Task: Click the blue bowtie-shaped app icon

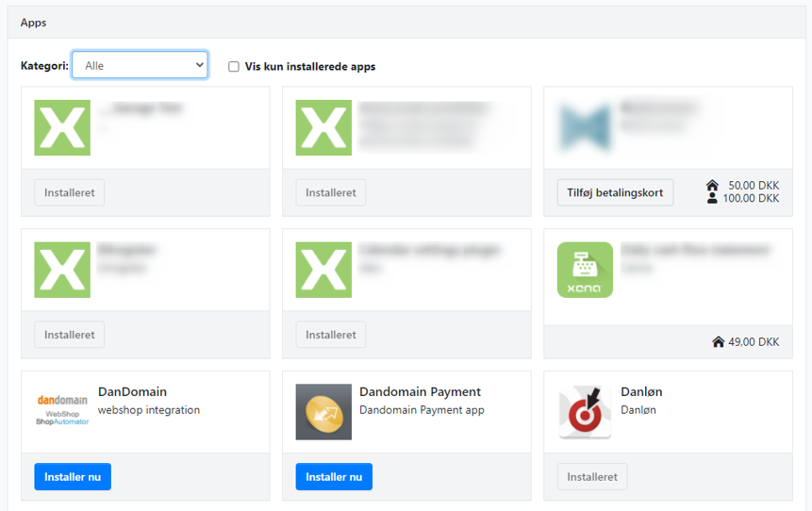Action: [x=585, y=127]
